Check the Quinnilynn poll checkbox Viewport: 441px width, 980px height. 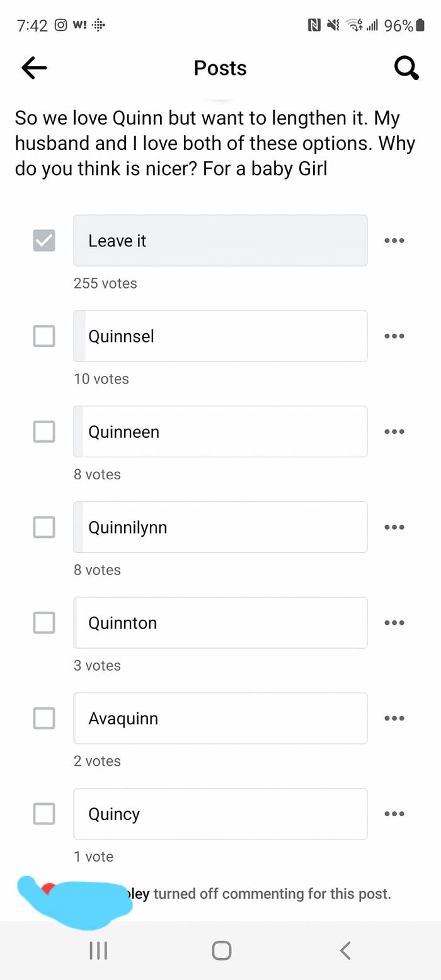pos(44,527)
